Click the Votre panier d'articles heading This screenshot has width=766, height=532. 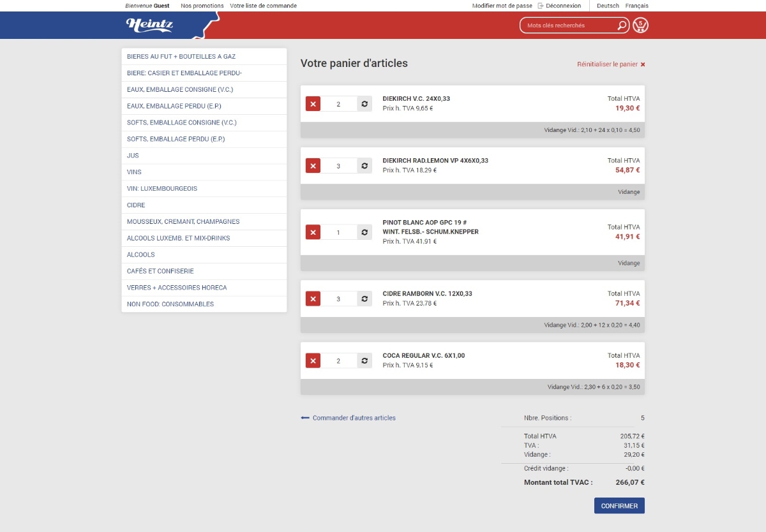pos(354,64)
